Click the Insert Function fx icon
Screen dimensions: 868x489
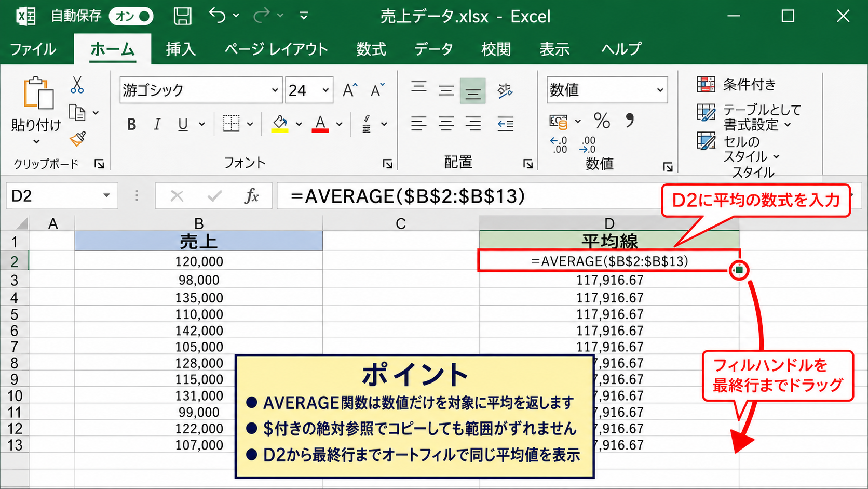tap(251, 196)
